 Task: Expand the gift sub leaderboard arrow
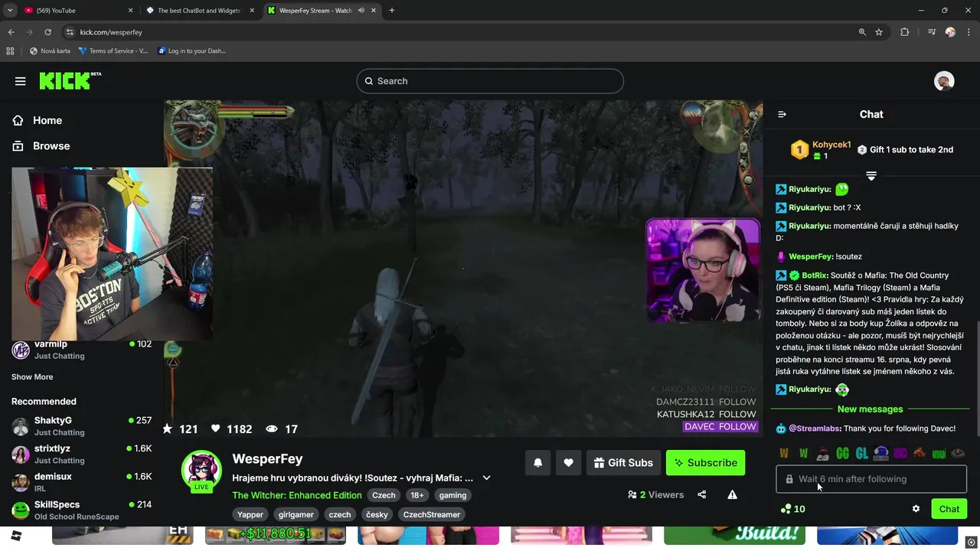point(871,176)
